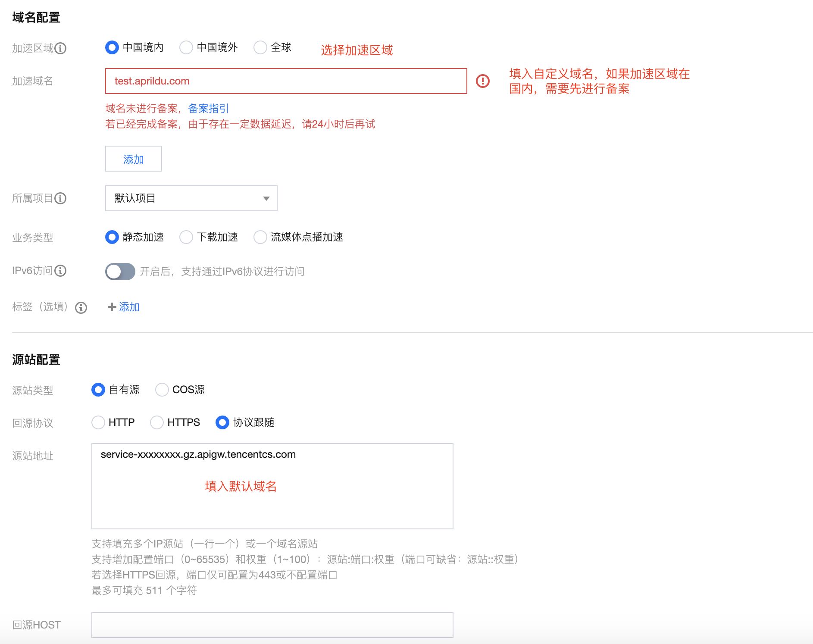
Task: Select COS源 as origin type
Action: point(162,390)
